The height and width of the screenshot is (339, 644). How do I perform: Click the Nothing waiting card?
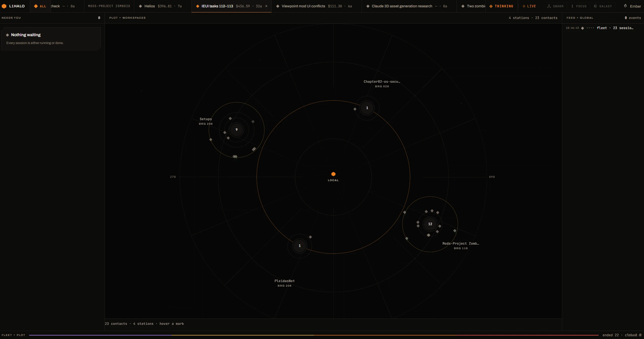pos(51,39)
